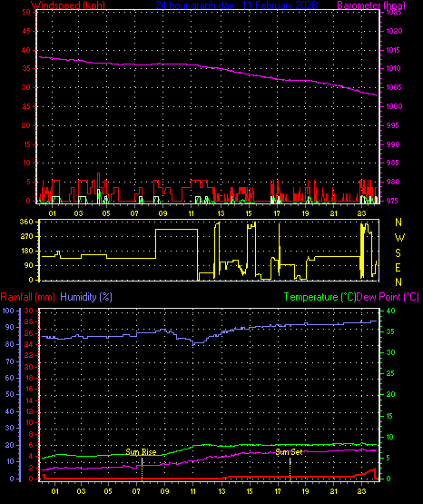Click the '270' wind direction axis label

[26, 237]
